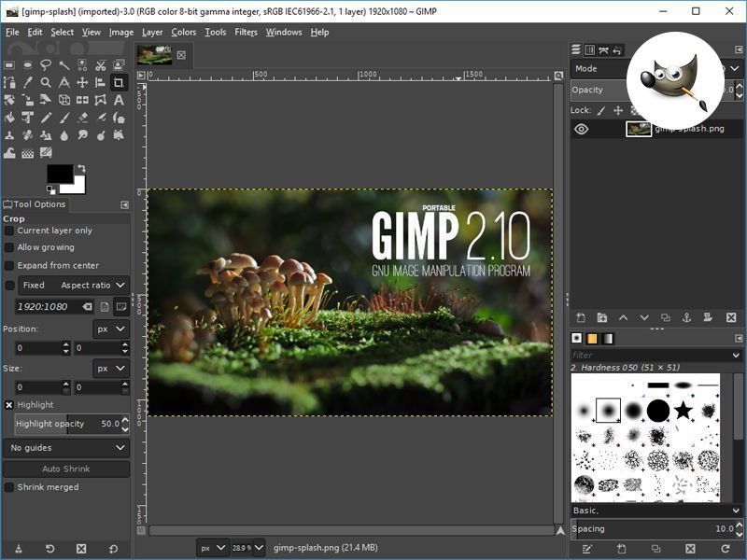Activate the Scissors Select tool
747x560 pixels.
click(101, 64)
